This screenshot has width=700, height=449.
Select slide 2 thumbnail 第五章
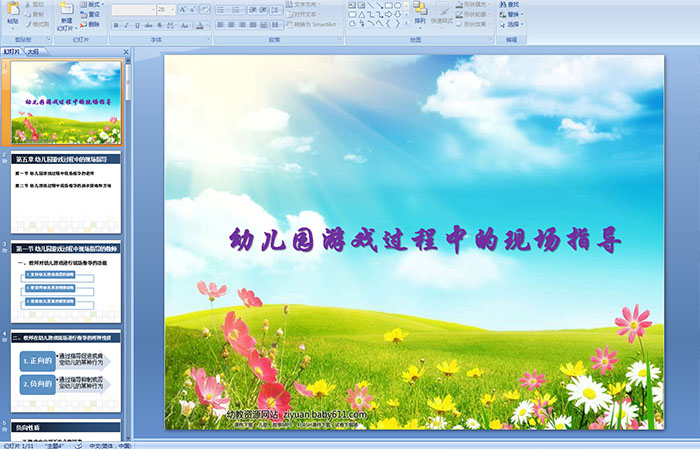tap(66, 192)
